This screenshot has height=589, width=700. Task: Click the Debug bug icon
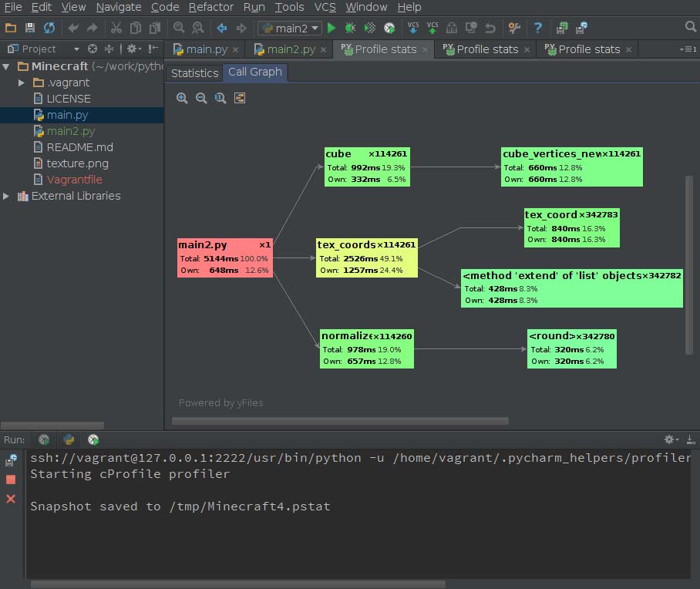350,28
